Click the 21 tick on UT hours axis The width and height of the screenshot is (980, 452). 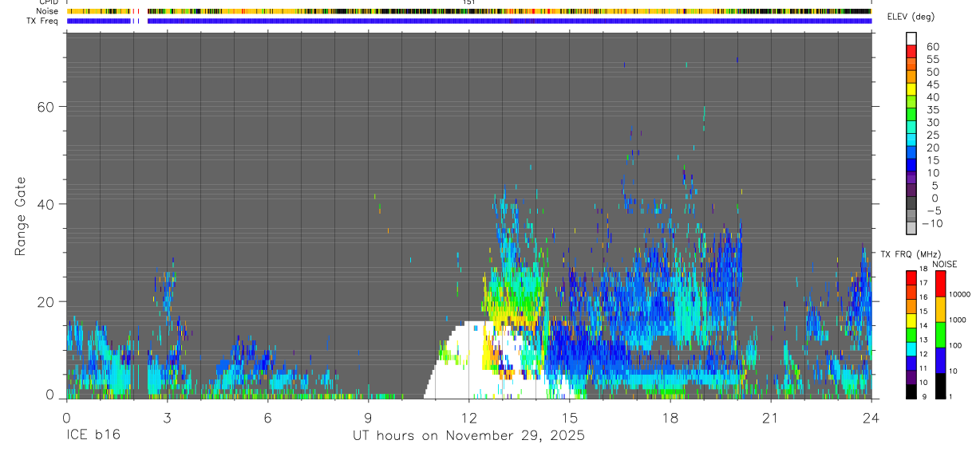tap(770, 417)
